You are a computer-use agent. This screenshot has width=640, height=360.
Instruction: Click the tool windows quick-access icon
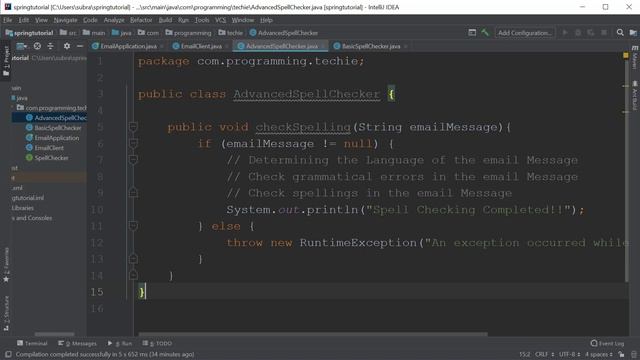(8, 354)
